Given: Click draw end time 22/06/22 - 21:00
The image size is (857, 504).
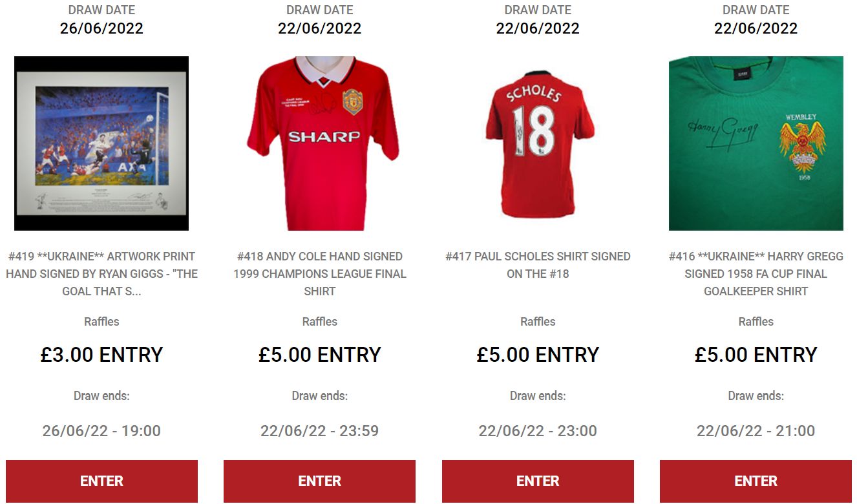Looking at the screenshot, I should [756, 431].
